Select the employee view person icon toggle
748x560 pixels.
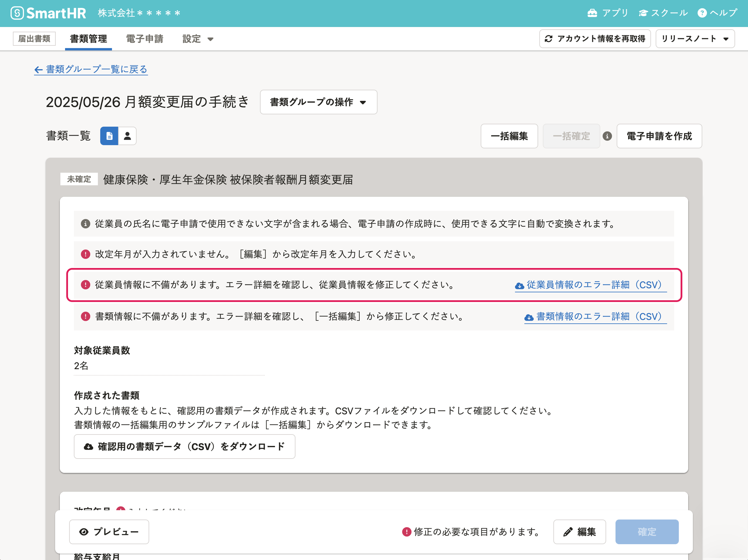127,136
